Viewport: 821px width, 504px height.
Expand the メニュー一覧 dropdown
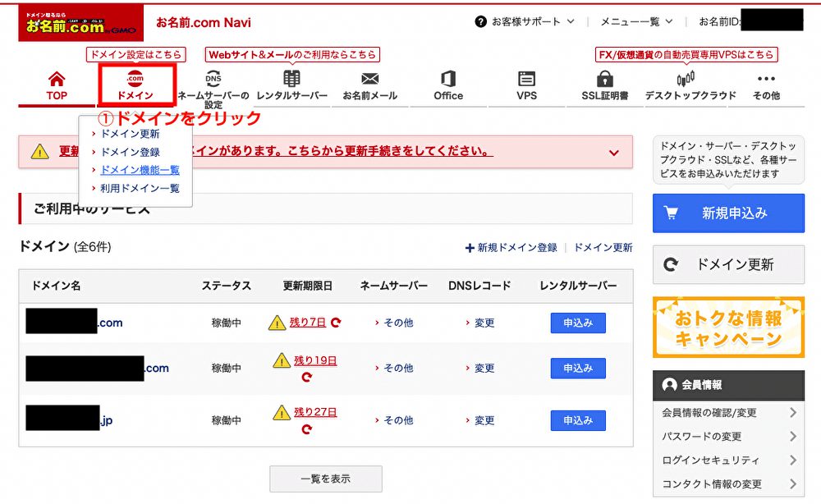point(636,21)
